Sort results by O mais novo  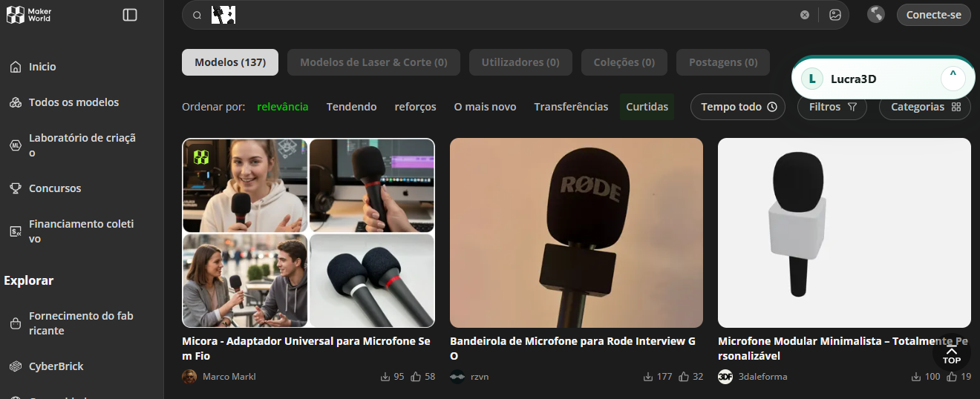tap(486, 107)
